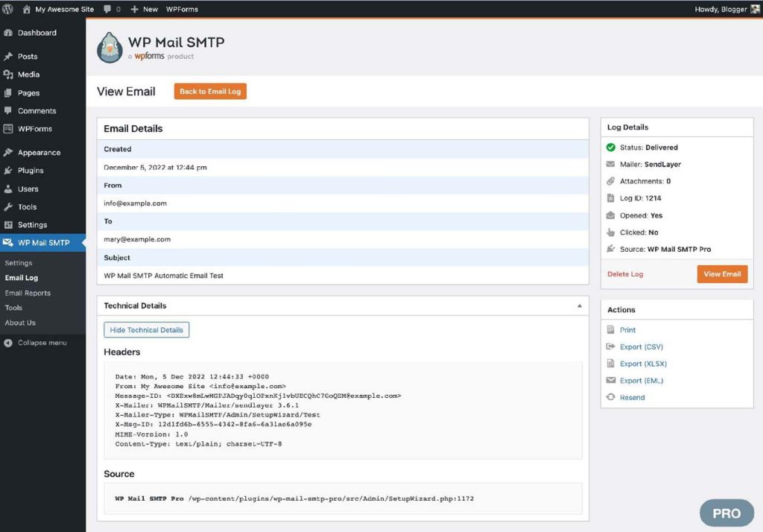Click WPForms in the admin bar
The width and height of the screenshot is (763, 532).
point(182,9)
